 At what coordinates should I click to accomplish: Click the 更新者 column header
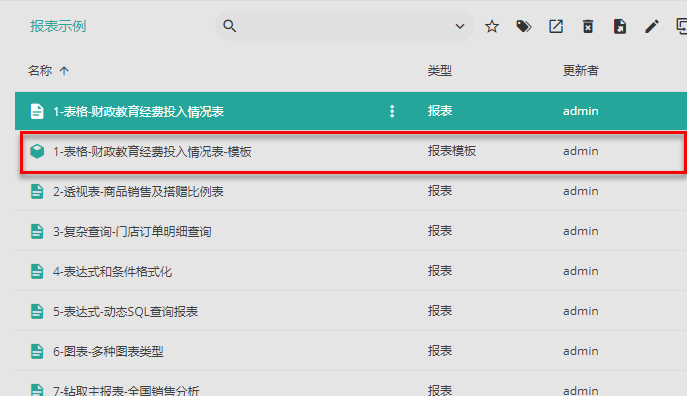581,71
